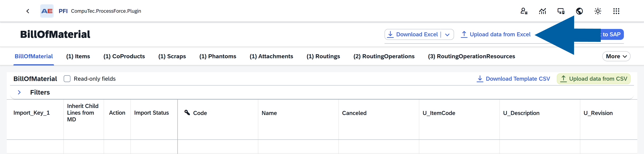Toggle theme with the sun icon

pyautogui.click(x=598, y=11)
